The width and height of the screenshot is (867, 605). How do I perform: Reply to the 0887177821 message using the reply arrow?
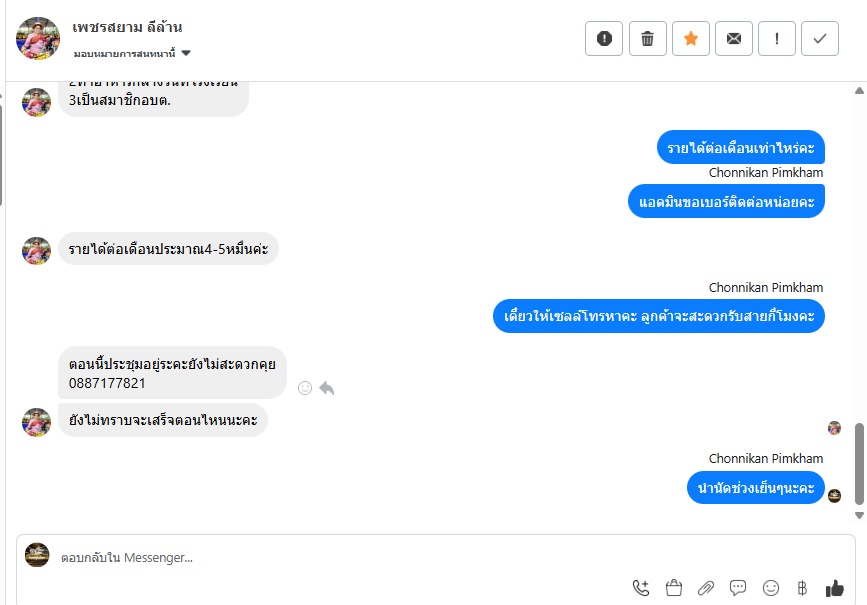click(x=327, y=388)
